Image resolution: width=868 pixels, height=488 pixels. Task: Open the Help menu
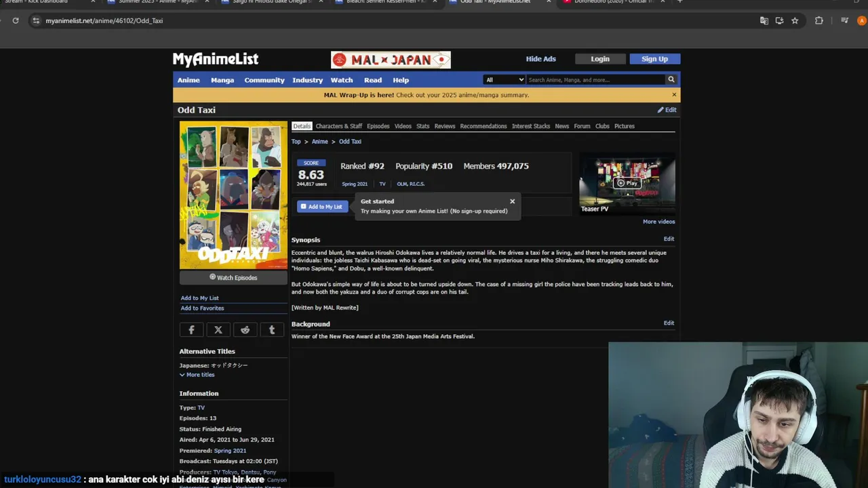tap(401, 80)
